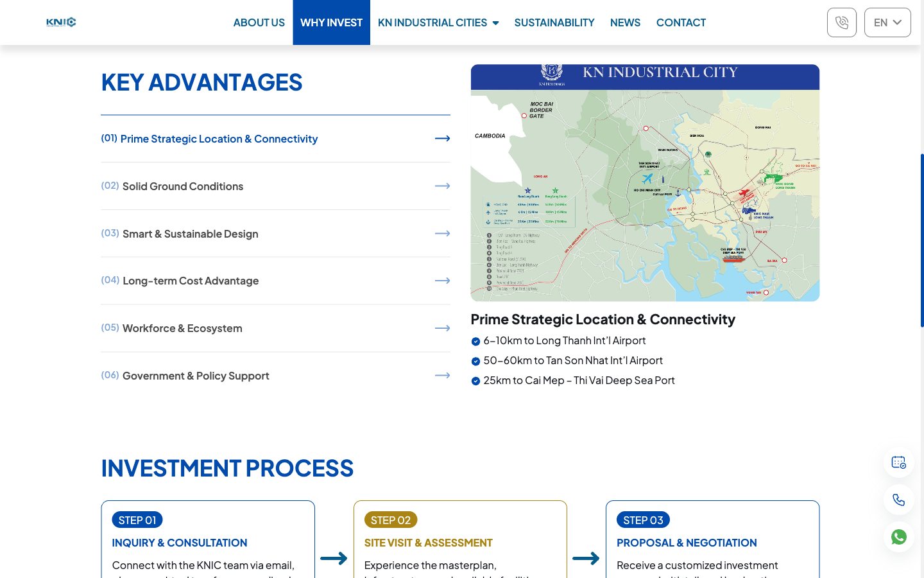
Task: Click floating calendar booking icon
Action: pos(898,462)
